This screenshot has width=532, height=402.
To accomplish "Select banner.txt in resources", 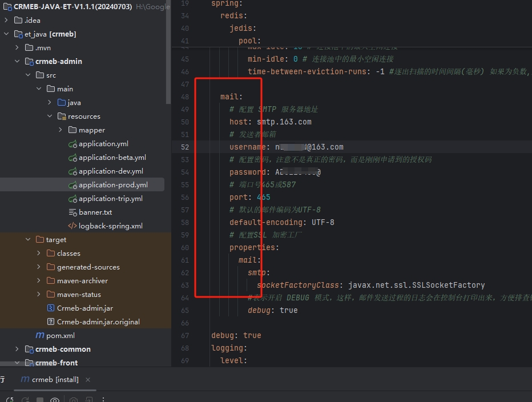I will click(95, 212).
